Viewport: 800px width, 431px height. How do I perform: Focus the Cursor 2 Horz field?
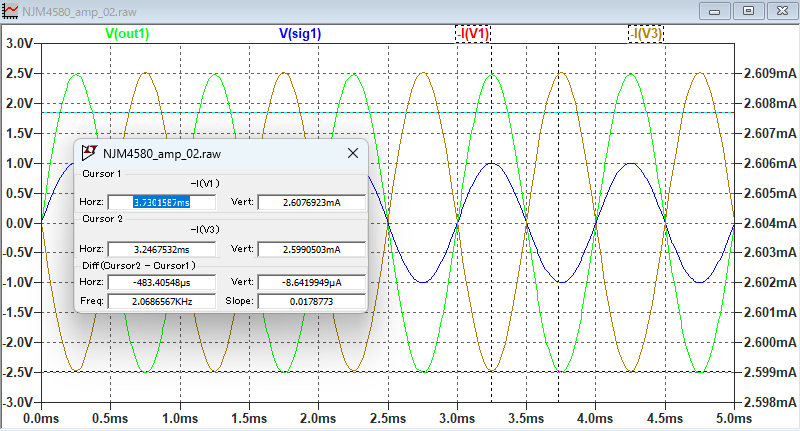[x=161, y=249]
